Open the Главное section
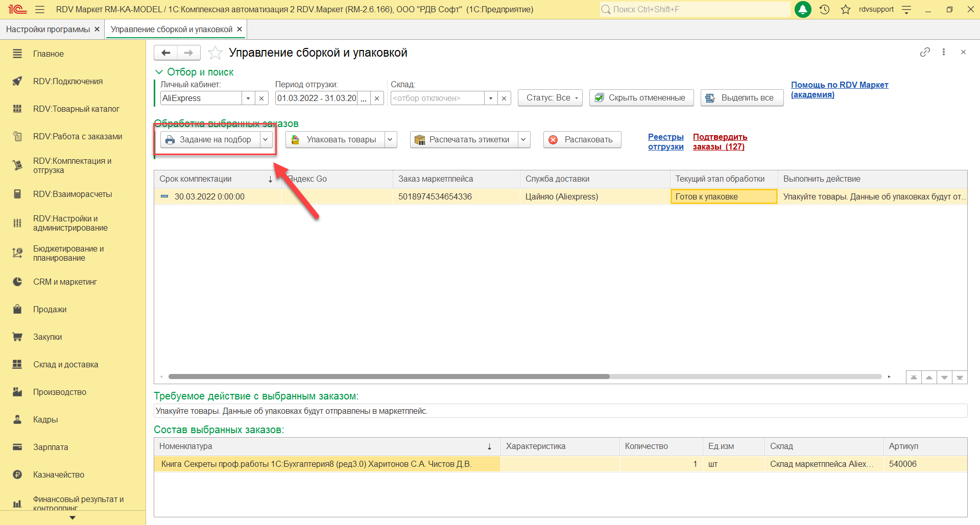This screenshot has width=980, height=525. click(73, 54)
